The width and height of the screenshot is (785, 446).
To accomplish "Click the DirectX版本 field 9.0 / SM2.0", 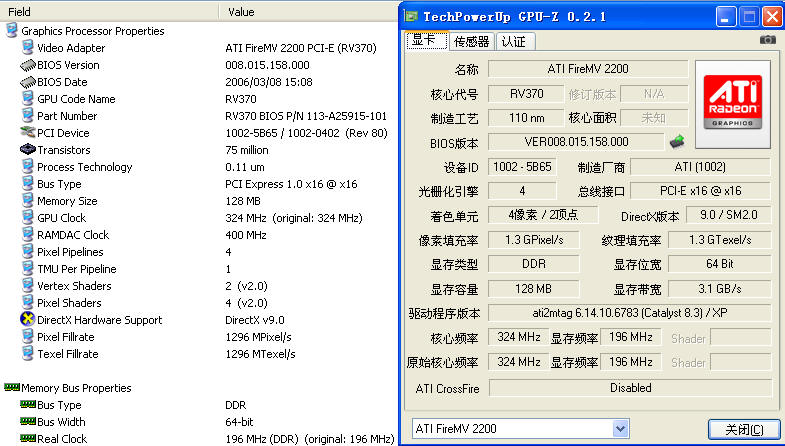I will tap(728, 215).
